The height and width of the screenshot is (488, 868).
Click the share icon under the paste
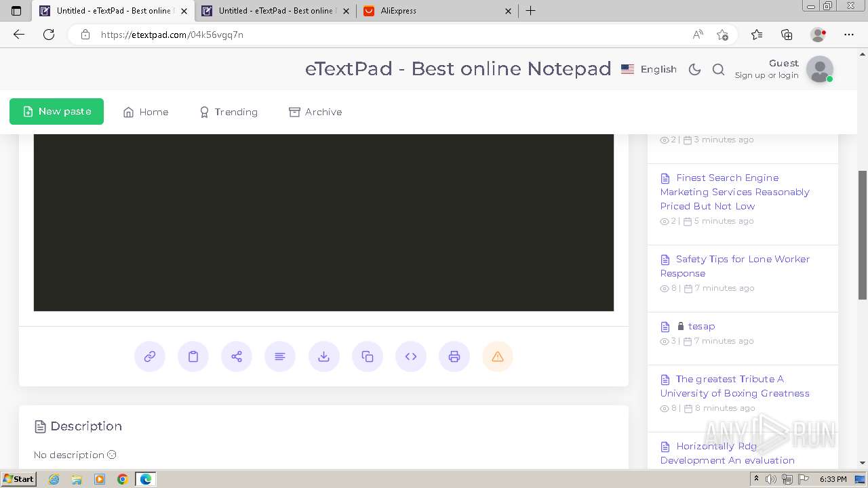click(x=237, y=357)
